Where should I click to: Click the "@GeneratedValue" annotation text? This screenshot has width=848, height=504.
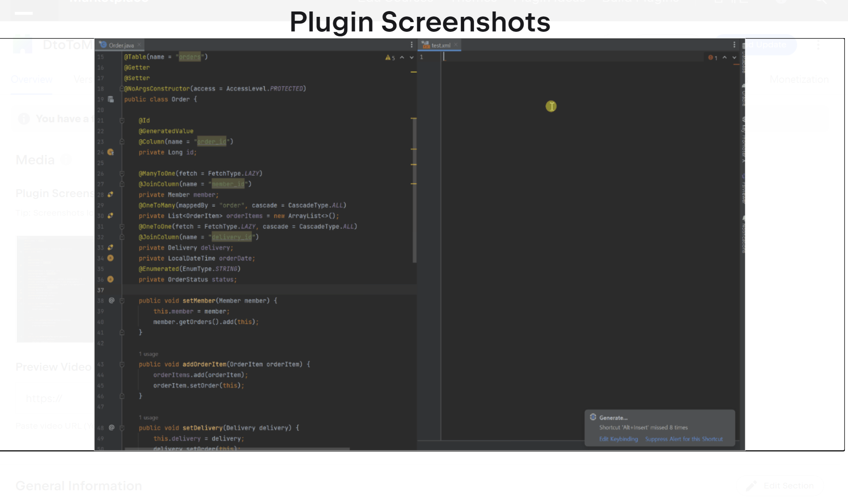166,131
